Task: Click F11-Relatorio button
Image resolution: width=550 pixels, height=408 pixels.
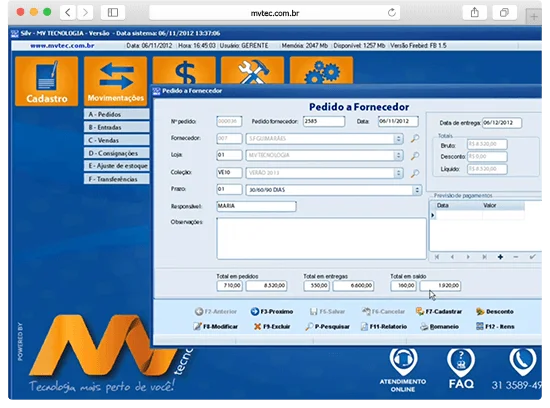Action: pos(384,327)
